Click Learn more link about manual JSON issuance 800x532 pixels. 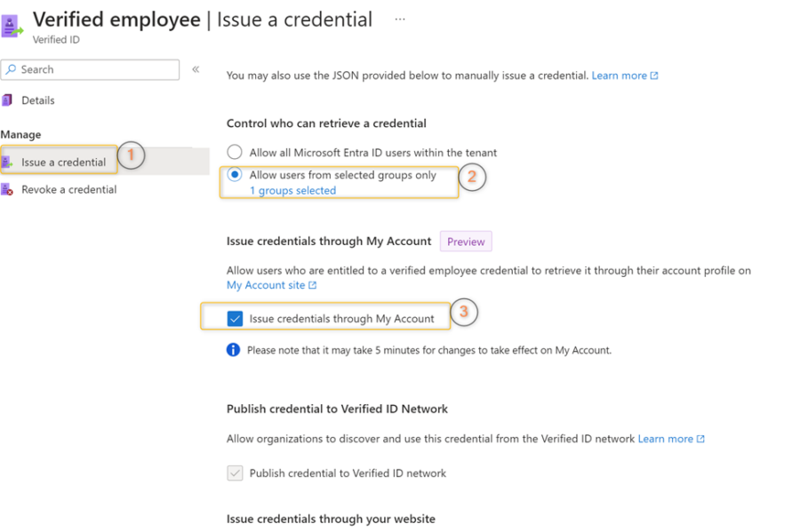pyautogui.click(x=620, y=75)
